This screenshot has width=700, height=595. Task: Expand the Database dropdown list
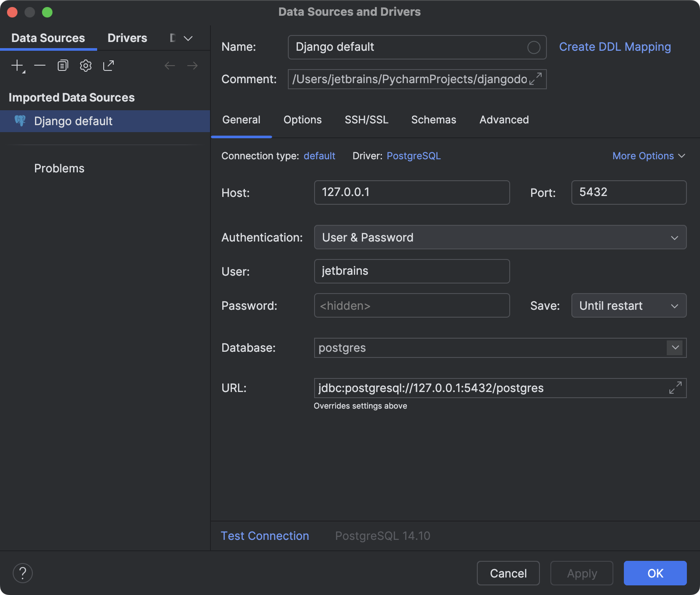coord(675,348)
